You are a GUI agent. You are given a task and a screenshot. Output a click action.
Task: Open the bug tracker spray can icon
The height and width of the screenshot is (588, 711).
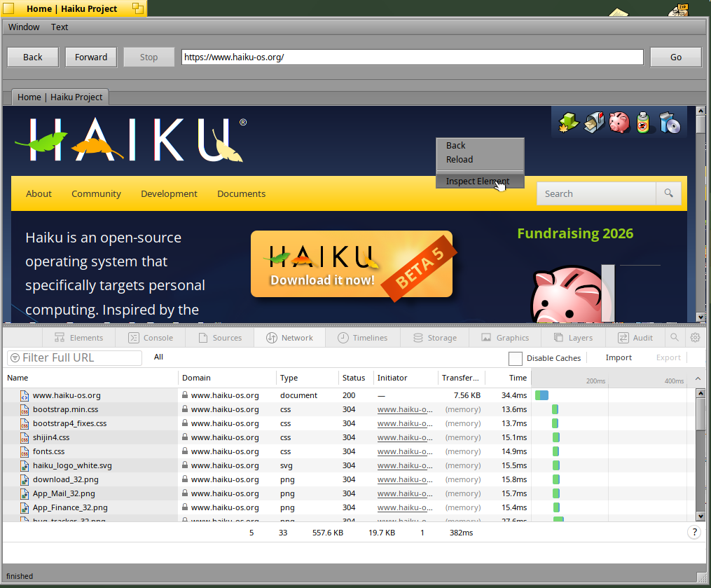pos(643,123)
